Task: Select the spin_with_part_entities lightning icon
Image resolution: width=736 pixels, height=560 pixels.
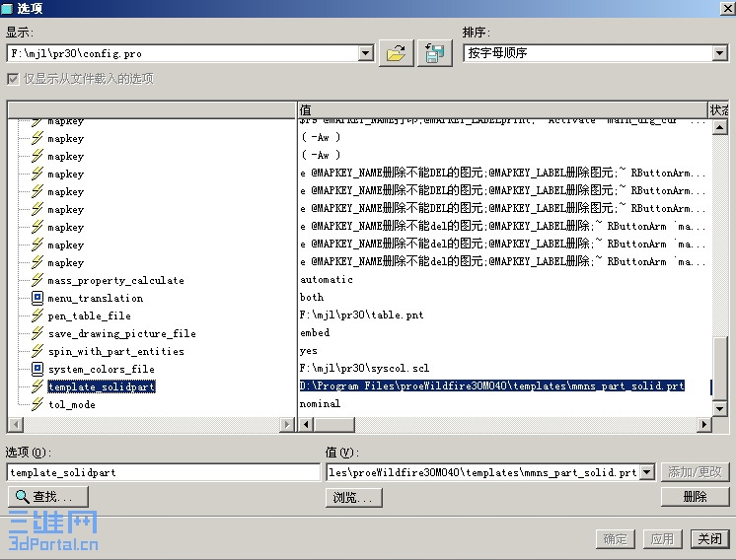Action: click(37, 351)
